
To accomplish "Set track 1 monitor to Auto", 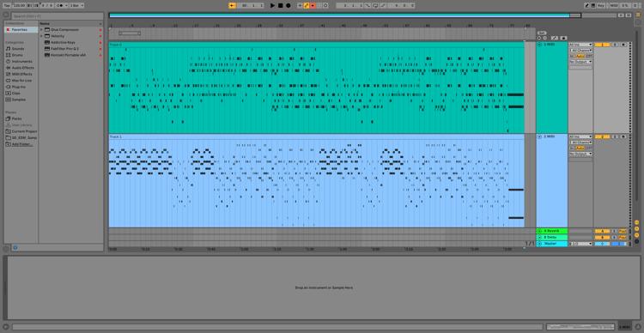I will (580, 56).
